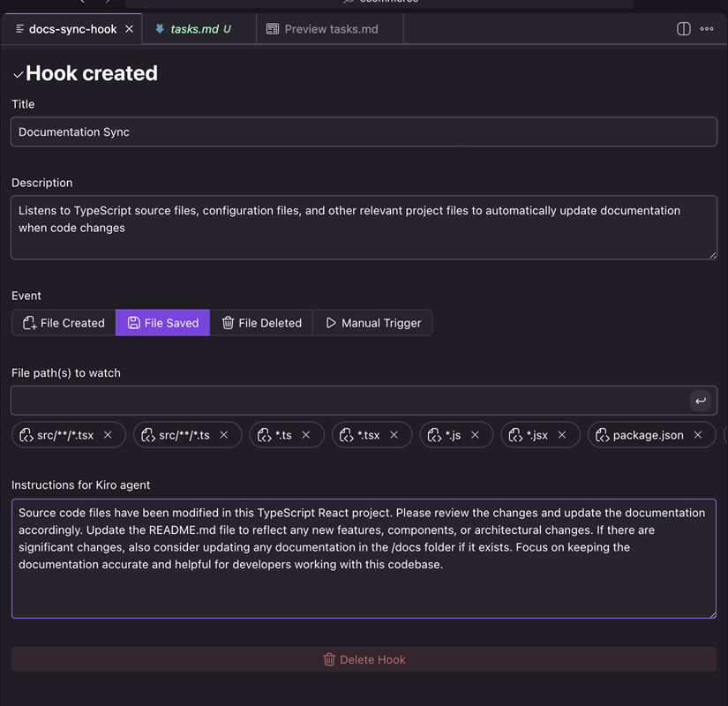Open the editor more actions menu
The image size is (728, 706).
tap(707, 29)
